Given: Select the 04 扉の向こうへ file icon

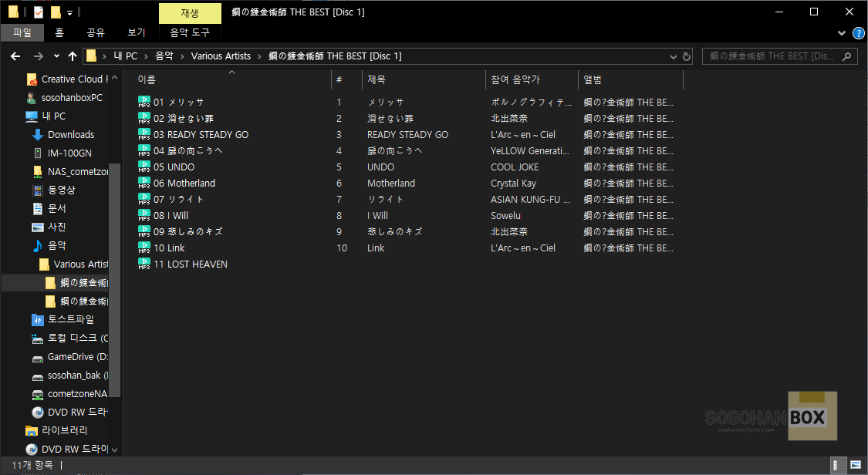Looking at the screenshot, I should [x=144, y=150].
